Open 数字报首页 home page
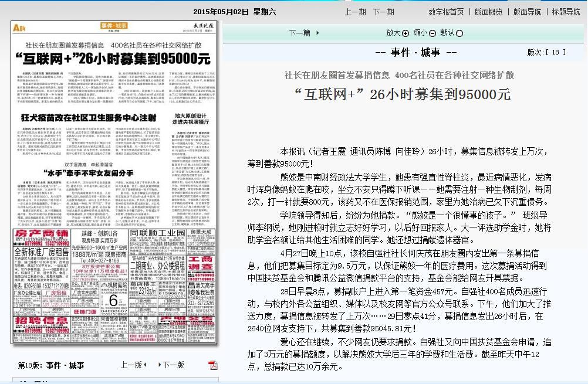Screen dimensions: 588x384 point(446,12)
